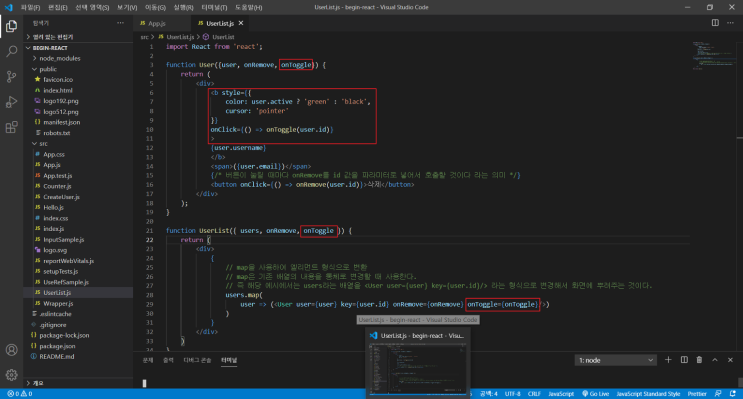Open README.md in file tree

pyautogui.click(x=57, y=357)
